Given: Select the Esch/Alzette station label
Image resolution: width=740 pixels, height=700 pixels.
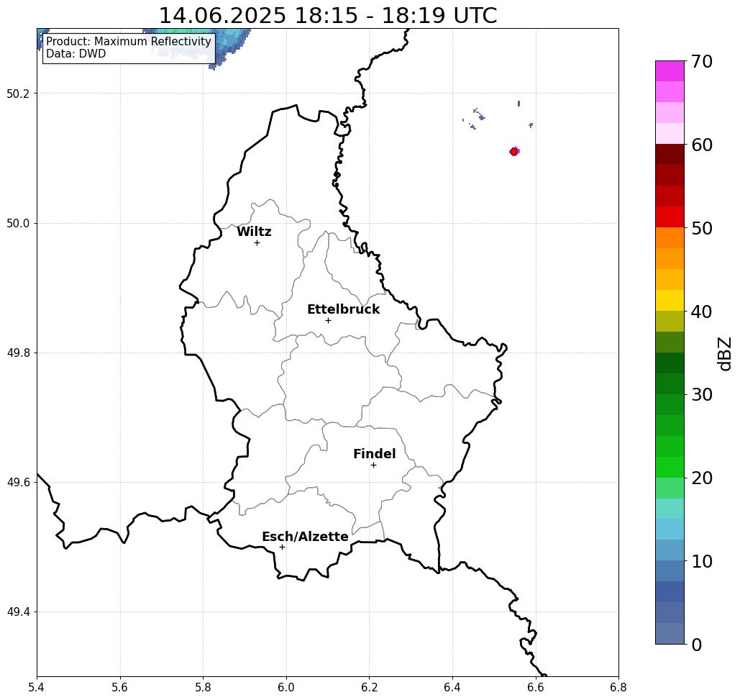Looking at the screenshot, I should coord(305,537).
